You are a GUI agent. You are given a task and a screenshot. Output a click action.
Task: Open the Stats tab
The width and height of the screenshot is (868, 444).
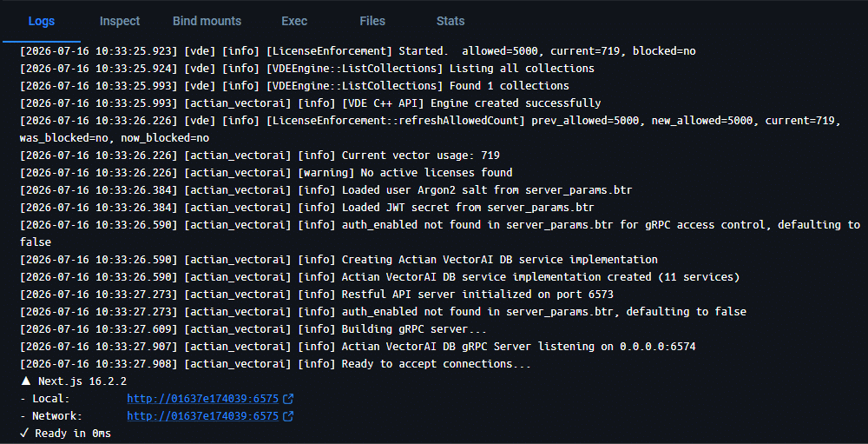[x=450, y=22]
